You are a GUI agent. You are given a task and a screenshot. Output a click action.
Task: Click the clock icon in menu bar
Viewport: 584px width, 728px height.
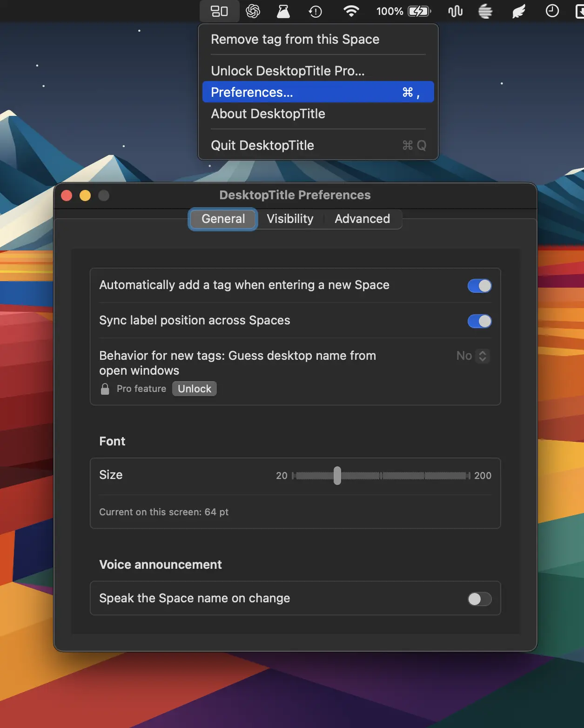[x=552, y=11]
